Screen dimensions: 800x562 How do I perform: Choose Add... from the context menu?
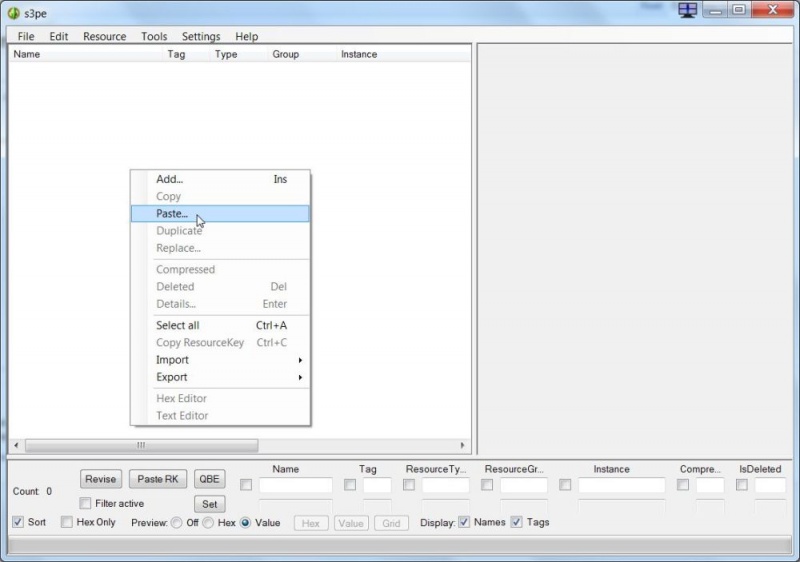click(220, 179)
